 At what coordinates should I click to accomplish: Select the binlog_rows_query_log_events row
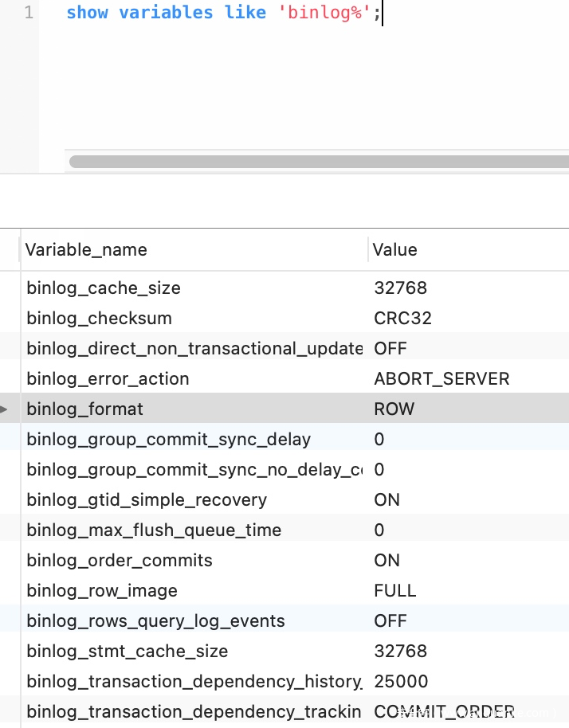tap(155, 620)
